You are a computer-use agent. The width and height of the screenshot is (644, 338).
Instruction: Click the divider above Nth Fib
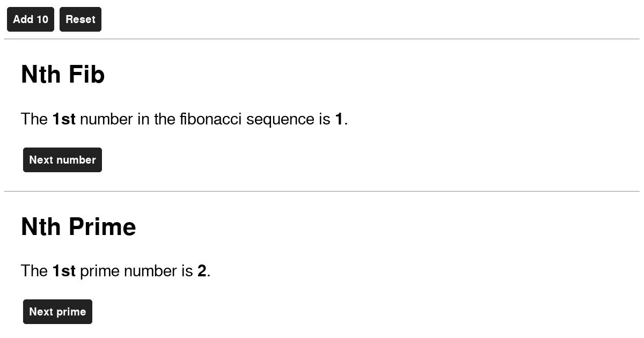pos(322,38)
